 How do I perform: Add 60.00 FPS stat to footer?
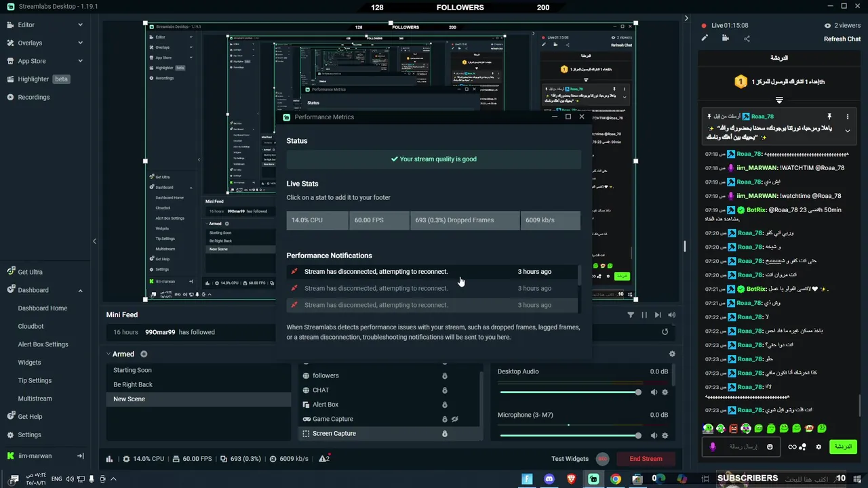(x=379, y=220)
